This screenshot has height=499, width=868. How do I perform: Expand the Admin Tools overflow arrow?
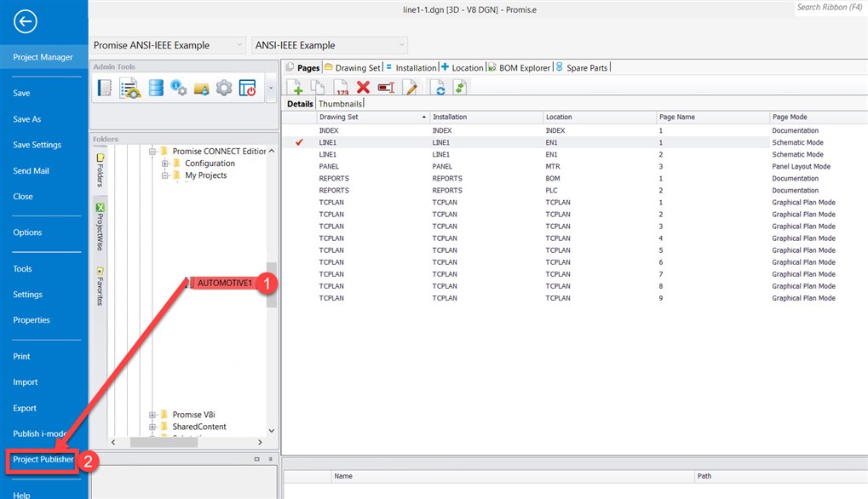pos(271,88)
